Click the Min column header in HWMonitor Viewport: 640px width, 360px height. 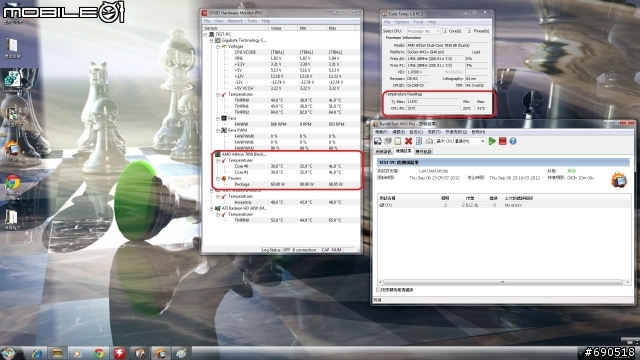tap(312, 28)
